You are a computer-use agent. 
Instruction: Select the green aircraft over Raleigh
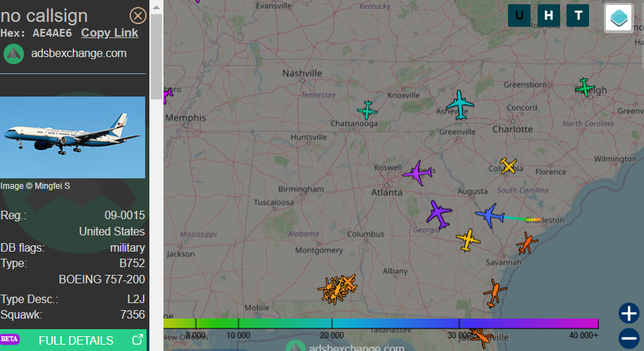(585, 87)
